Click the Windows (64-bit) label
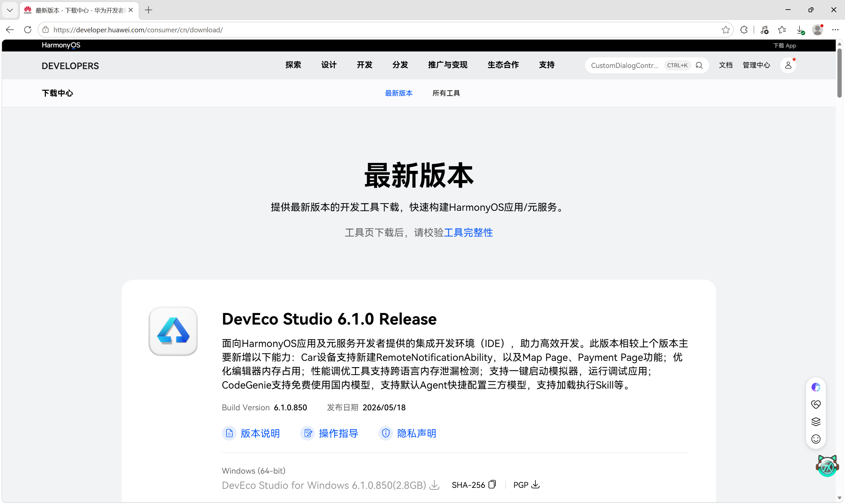This screenshot has width=845, height=504. tap(253, 471)
